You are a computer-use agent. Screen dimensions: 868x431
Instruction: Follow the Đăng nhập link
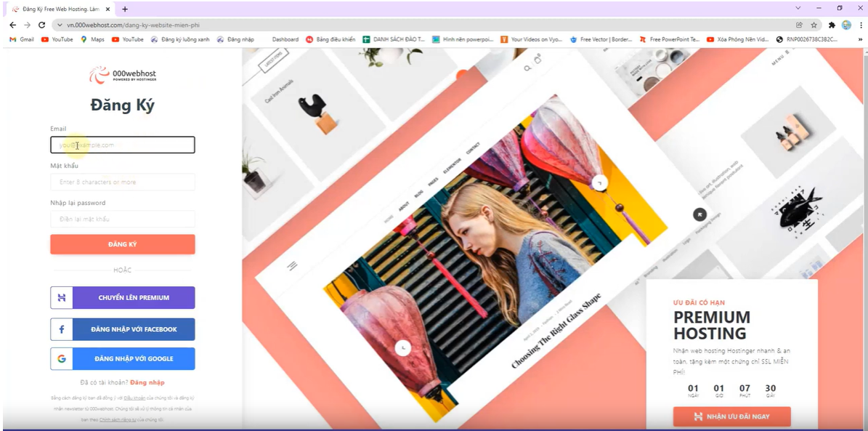147,382
